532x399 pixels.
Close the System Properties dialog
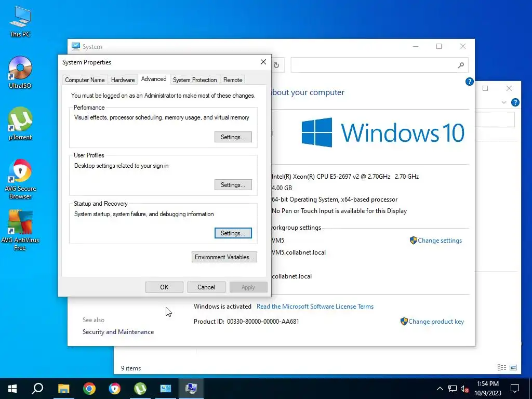tap(263, 62)
